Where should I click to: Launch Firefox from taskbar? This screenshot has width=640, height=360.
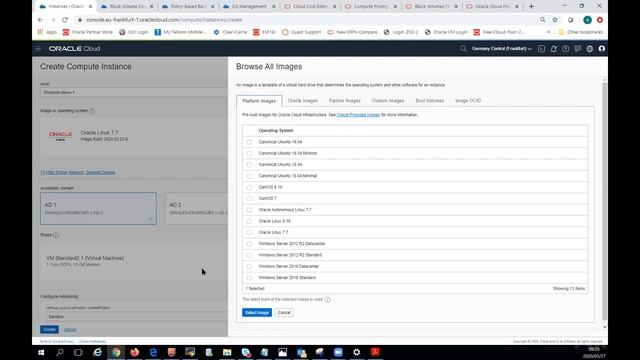click(134, 352)
